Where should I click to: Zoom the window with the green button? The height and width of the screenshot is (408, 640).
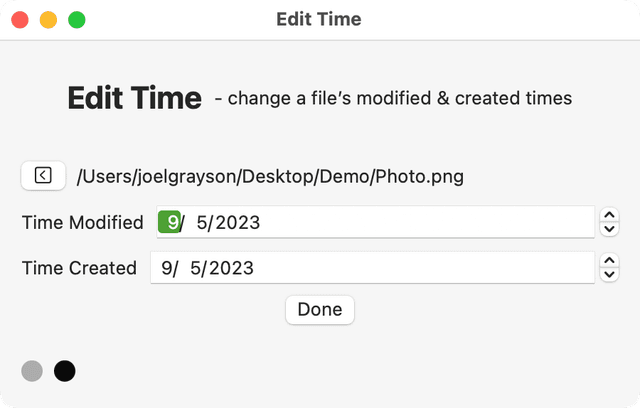pyautogui.click(x=76, y=20)
